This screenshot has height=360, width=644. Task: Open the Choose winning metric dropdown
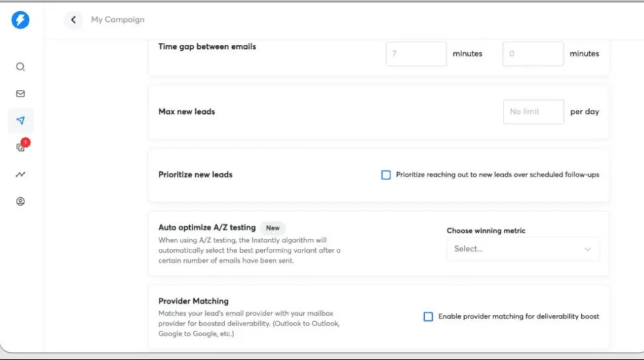pyautogui.click(x=522, y=249)
